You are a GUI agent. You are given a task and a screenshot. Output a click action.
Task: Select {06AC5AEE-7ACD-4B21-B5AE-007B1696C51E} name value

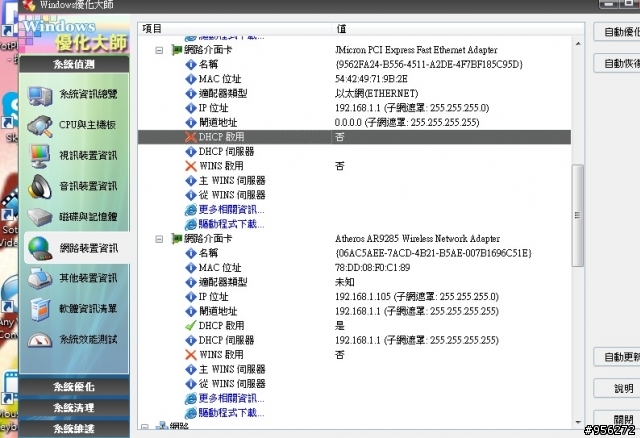point(433,253)
